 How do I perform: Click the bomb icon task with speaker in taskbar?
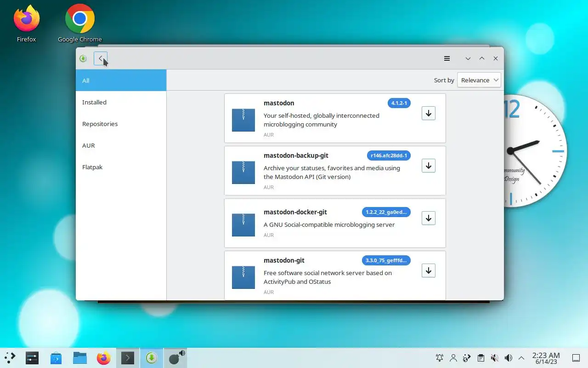tap(175, 358)
